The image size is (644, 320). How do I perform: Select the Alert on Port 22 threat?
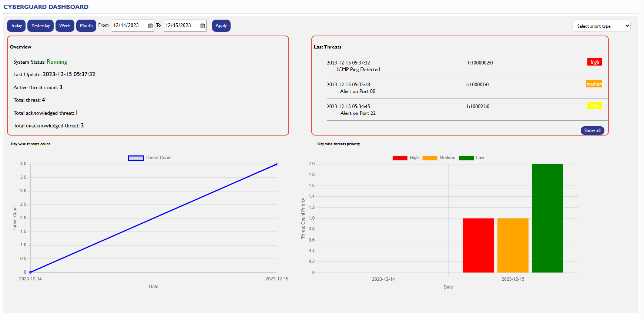coord(358,113)
